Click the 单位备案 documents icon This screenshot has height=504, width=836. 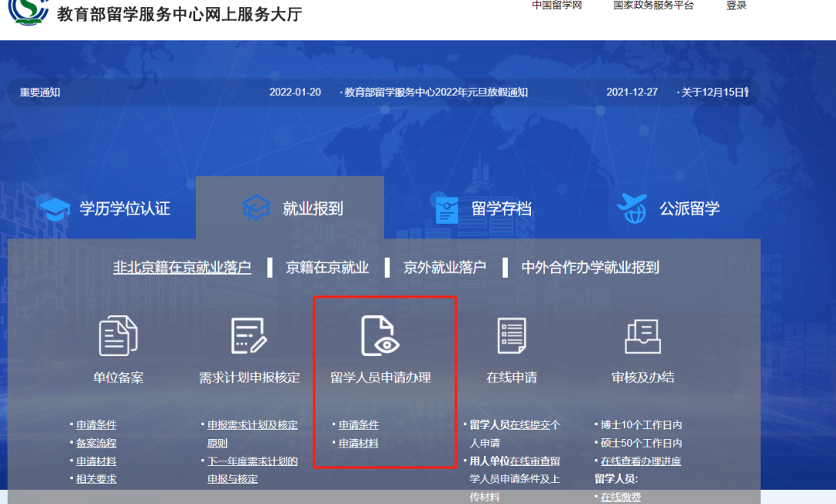pyautogui.click(x=118, y=336)
